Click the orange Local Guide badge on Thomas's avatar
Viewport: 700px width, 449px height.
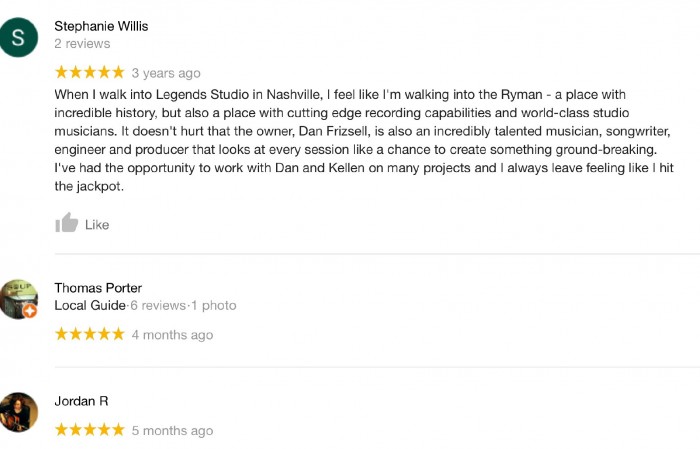(x=30, y=311)
